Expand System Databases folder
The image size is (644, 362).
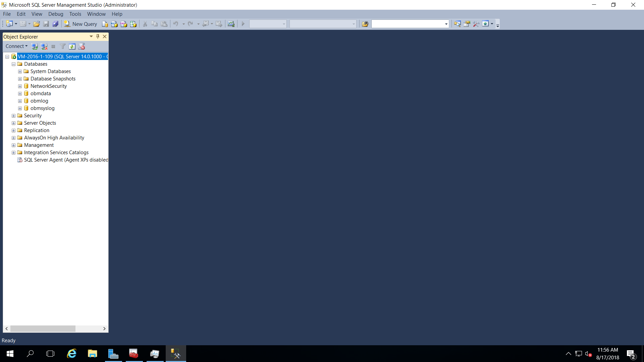(20, 71)
